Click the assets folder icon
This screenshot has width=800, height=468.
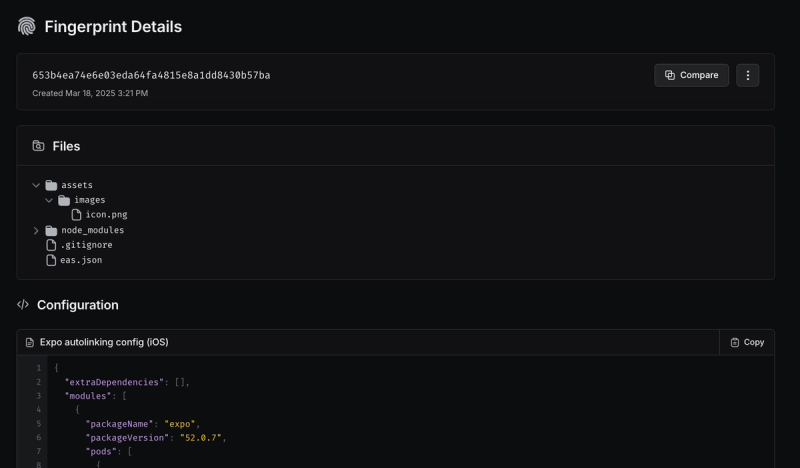(x=51, y=185)
